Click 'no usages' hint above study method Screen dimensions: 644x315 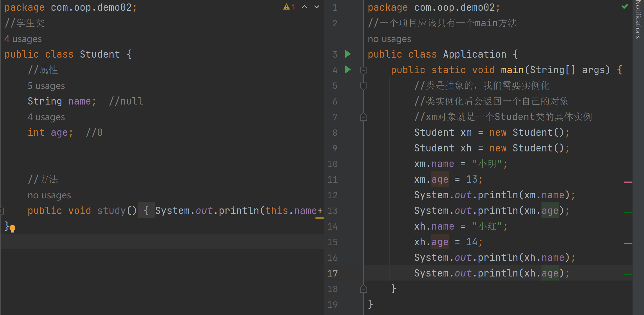tap(49, 195)
